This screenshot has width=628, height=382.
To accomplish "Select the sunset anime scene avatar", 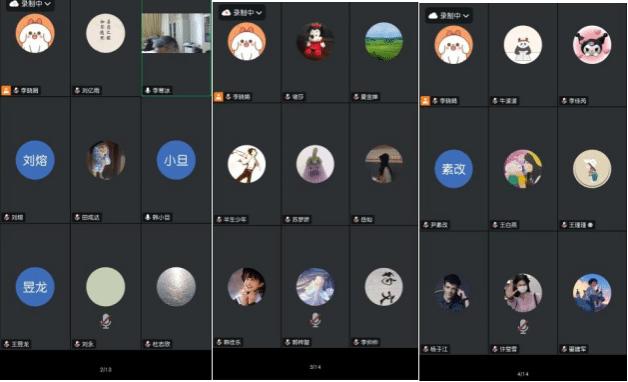I will (x=592, y=293).
